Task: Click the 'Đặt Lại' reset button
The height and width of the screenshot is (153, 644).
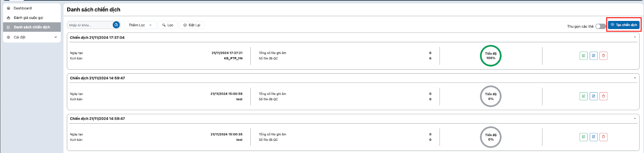Action: pyautogui.click(x=192, y=25)
